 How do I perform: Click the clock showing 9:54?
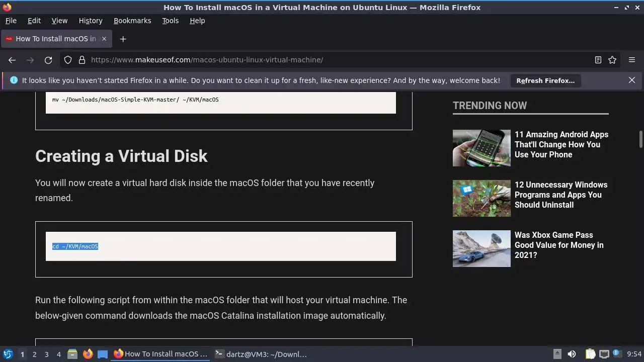click(634, 354)
